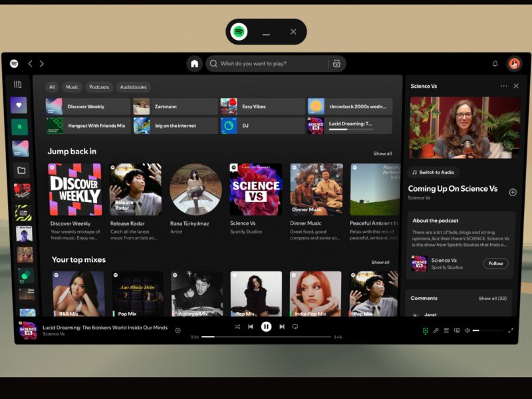Open the throwback 2000s shortcut tile
Screen dimensions: 532x399
coord(350,106)
